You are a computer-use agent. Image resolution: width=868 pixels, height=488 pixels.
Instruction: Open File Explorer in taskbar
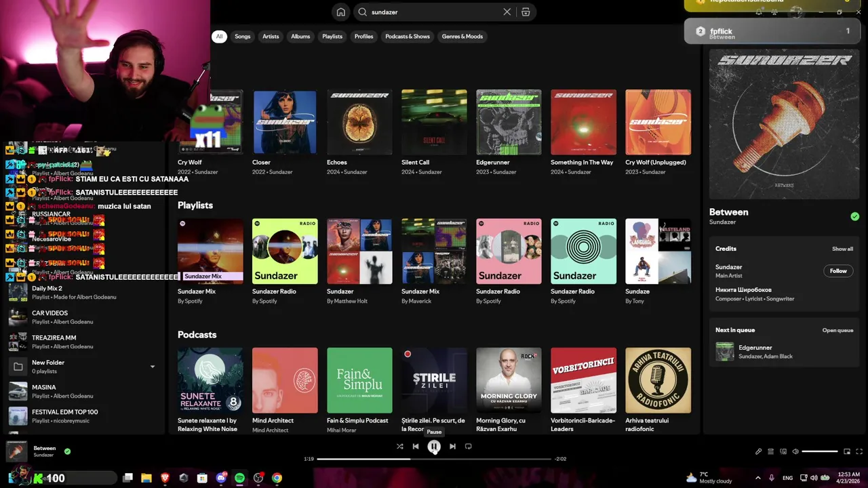click(146, 478)
